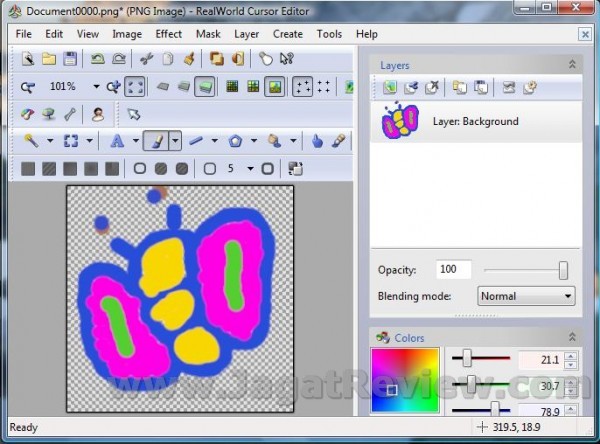Viewport: 600px width, 444px height.
Task: Open the Mask menu
Action: pos(208,34)
